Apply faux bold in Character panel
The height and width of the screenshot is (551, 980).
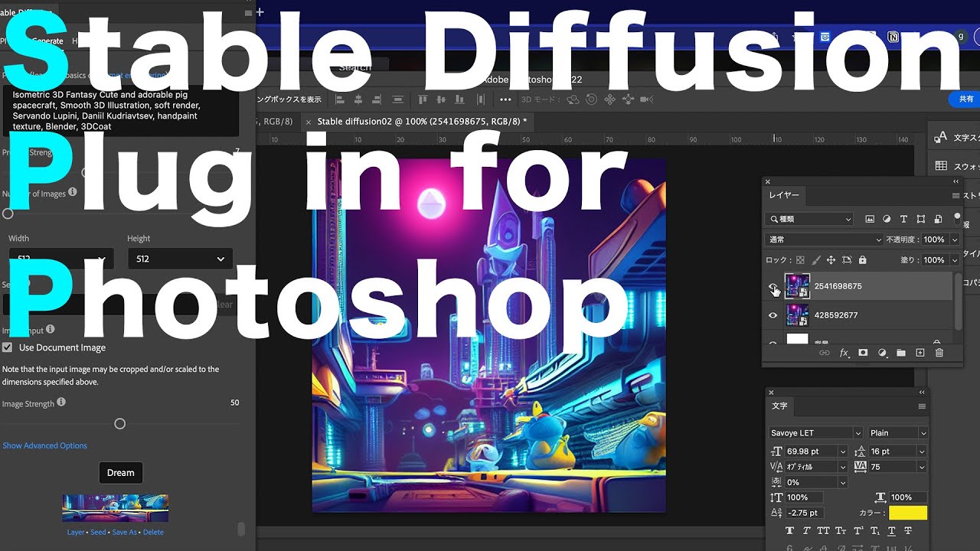(790, 531)
